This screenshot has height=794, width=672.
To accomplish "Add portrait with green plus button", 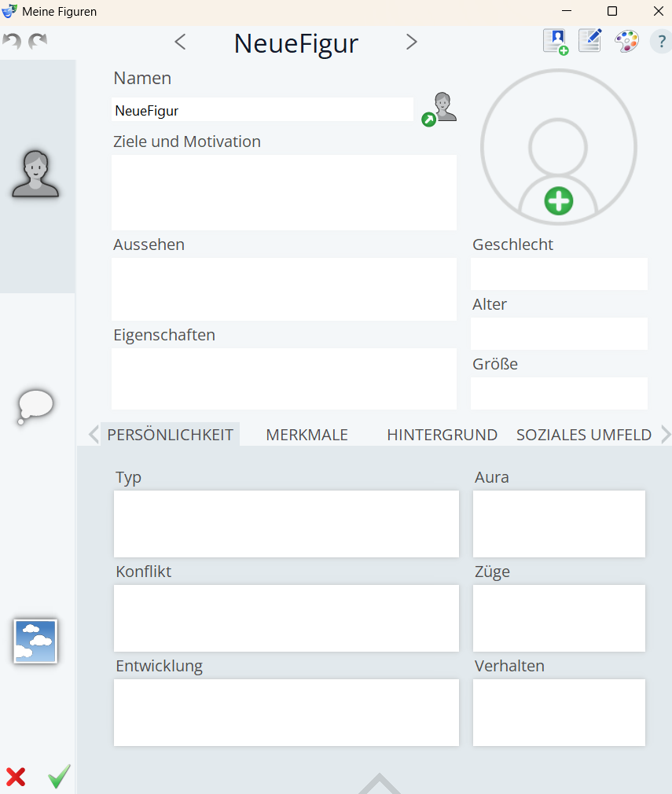I will 559,201.
